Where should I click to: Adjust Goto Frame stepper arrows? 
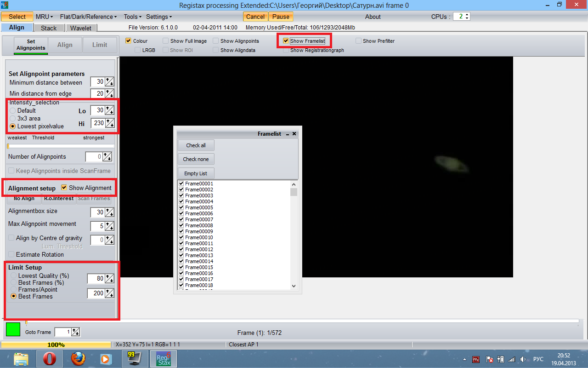[76, 332]
